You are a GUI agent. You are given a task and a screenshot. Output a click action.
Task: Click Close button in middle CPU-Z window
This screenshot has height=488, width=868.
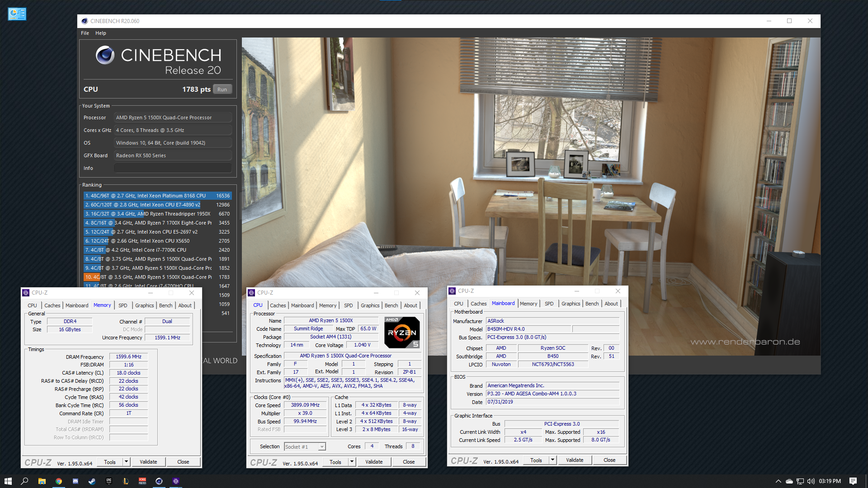[x=409, y=462]
